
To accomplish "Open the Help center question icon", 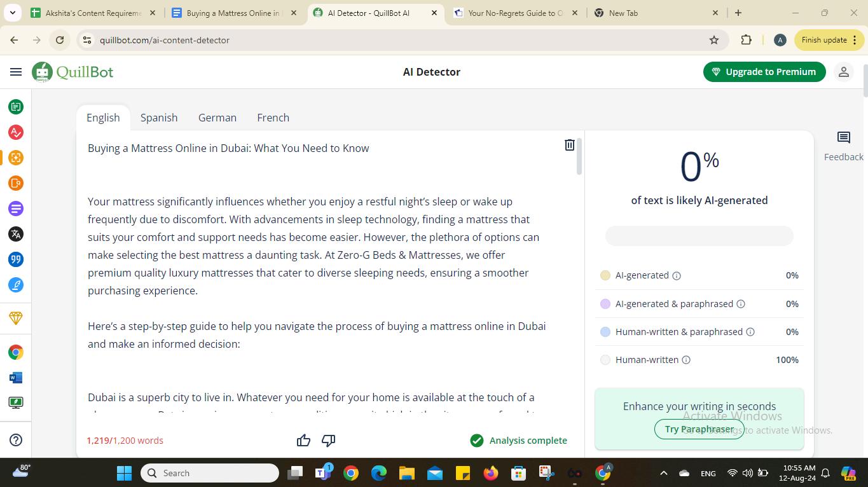I will pyautogui.click(x=17, y=440).
